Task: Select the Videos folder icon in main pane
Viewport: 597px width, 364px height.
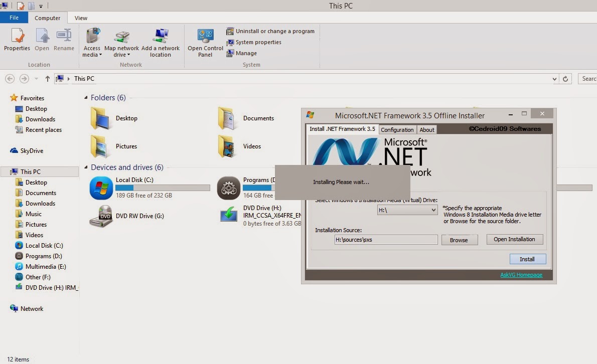Action: click(227, 146)
